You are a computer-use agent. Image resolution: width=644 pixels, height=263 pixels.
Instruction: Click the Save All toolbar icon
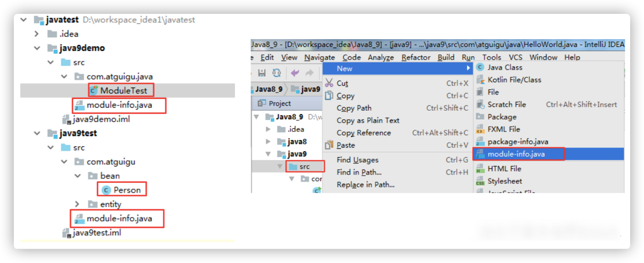262,73
